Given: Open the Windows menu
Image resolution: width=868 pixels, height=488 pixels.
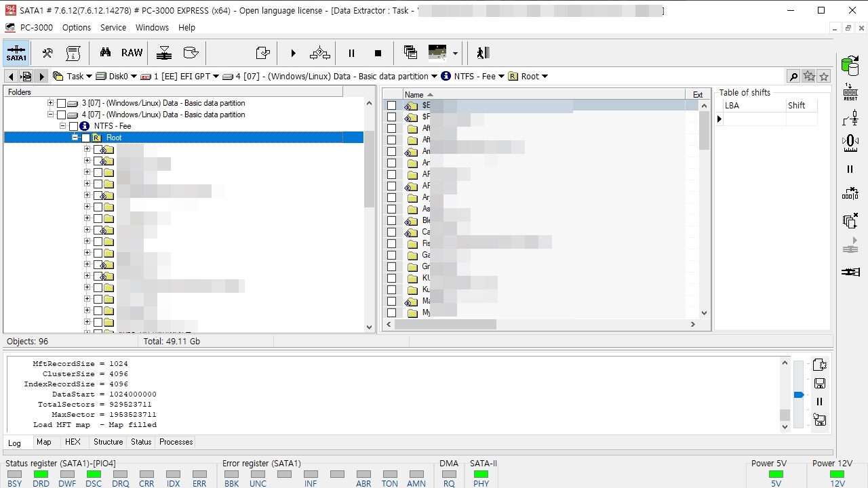Looking at the screenshot, I should [152, 28].
